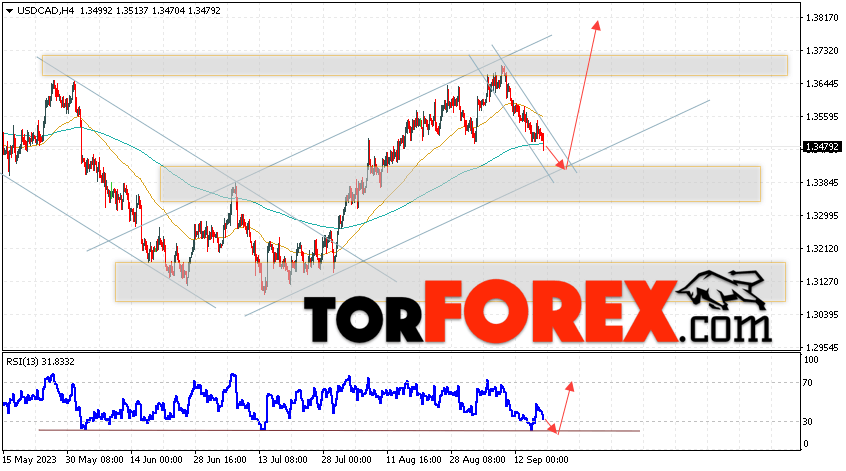Select the 12 Sep 00:00 date label
The height and width of the screenshot is (471, 846).
(x=541, y=460)
